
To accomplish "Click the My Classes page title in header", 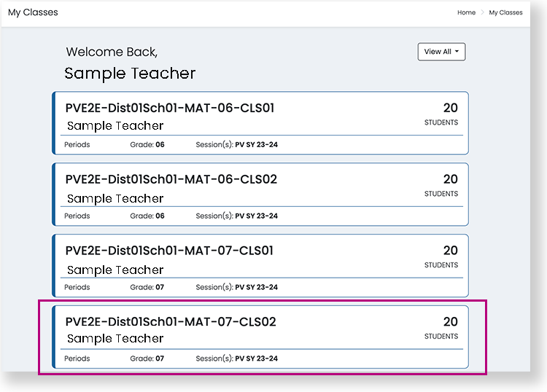I will (33, 12).
